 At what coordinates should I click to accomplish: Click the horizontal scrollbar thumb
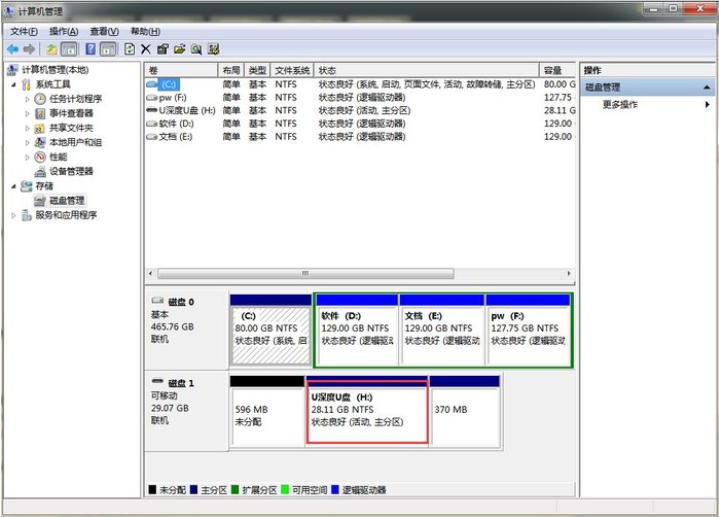(x=306, y=273)
